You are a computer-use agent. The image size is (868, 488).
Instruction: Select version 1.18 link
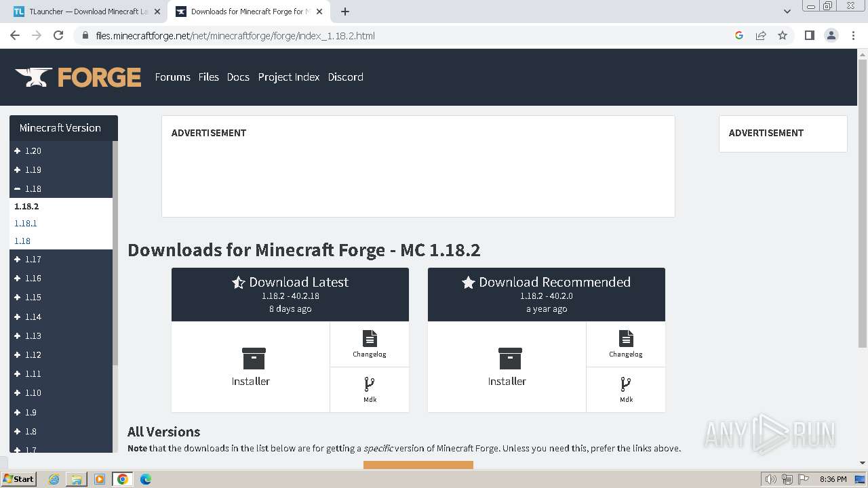point(22,241)
